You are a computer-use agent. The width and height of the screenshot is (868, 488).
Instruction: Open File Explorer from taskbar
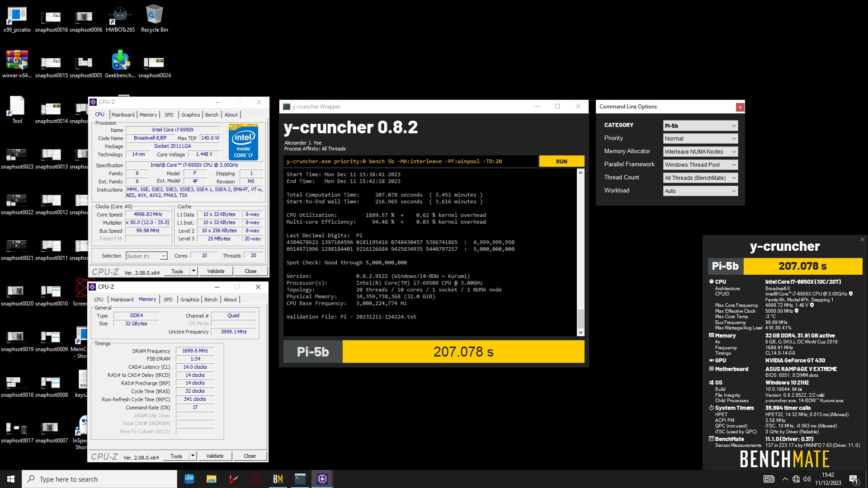(x=211, y=479)
